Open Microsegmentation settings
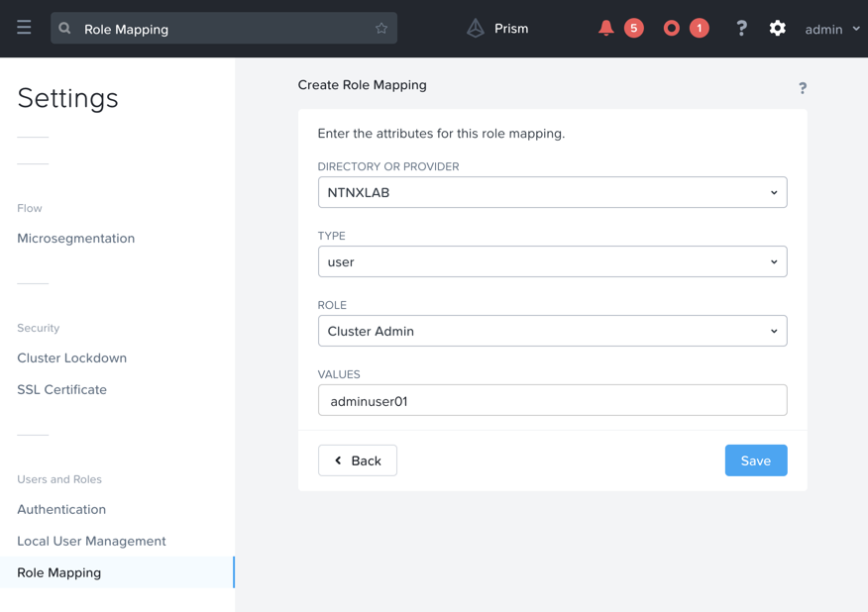The image size is (868, 612). (x=76, y=239)
